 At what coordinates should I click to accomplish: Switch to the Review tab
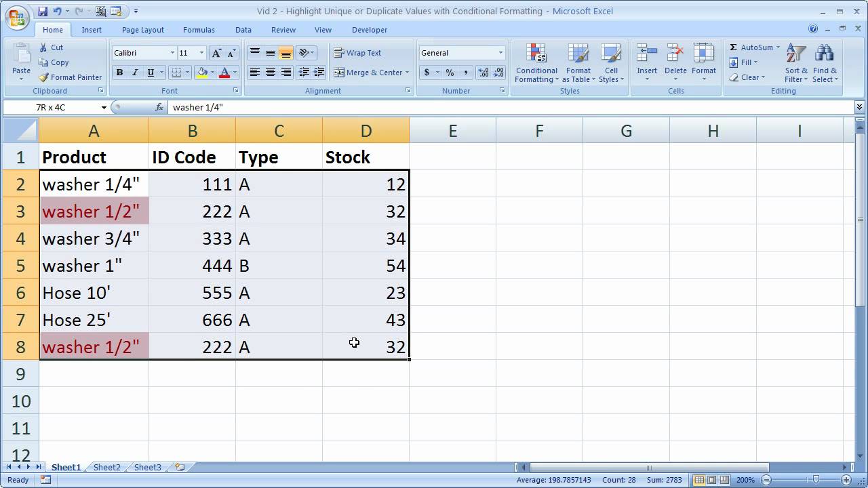pos(283,30)
